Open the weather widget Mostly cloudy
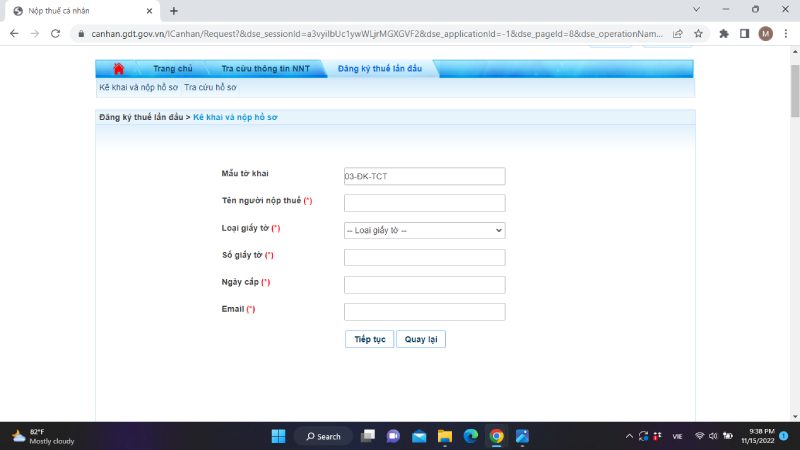Screen dimensions: 800x450 [43, 436]
